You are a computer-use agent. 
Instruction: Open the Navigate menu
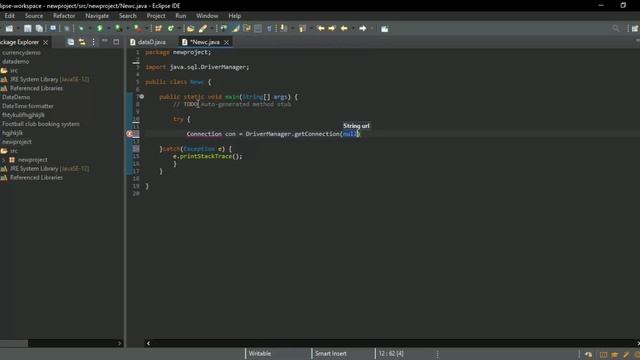point(97,16)
